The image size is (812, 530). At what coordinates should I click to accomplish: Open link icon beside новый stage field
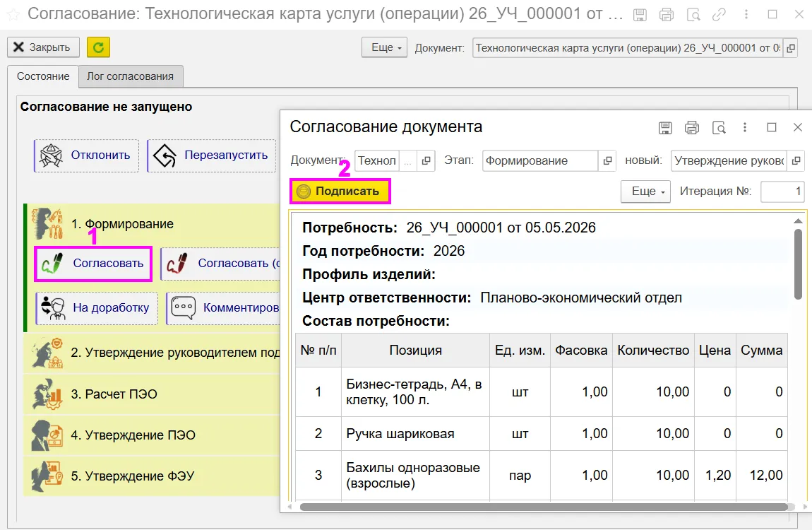(x=796, y=161)
